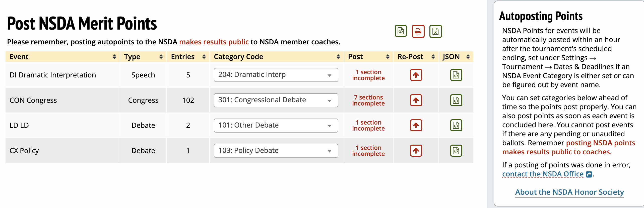Image resolution: width=644 pixels, height=208 pixels.
Task: Open the contact the NSDA Office link
Action: tap(543, 174)
